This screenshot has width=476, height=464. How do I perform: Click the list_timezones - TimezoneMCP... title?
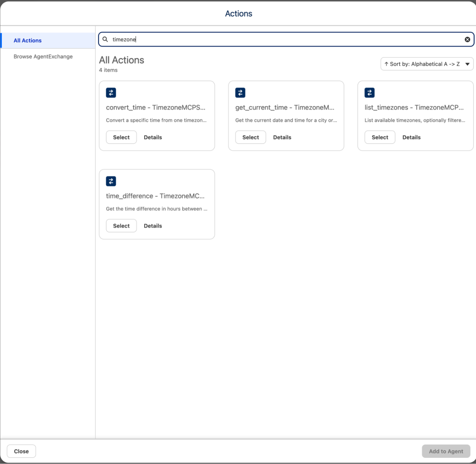coord(414,108)
